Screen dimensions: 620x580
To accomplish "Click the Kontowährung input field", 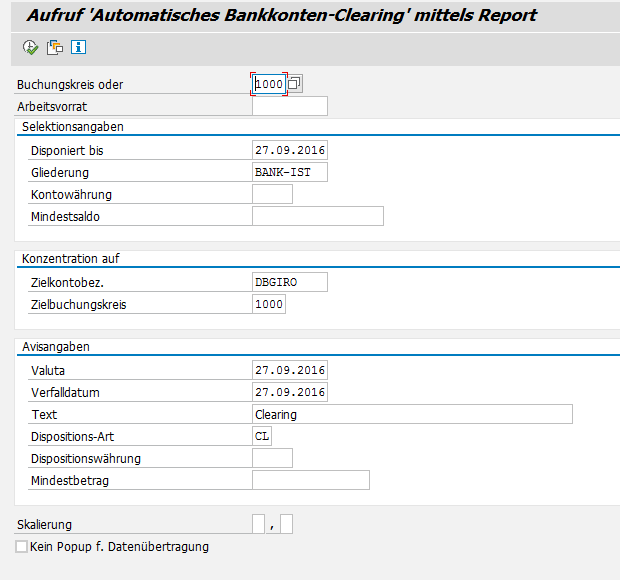I will coord(272,194).
